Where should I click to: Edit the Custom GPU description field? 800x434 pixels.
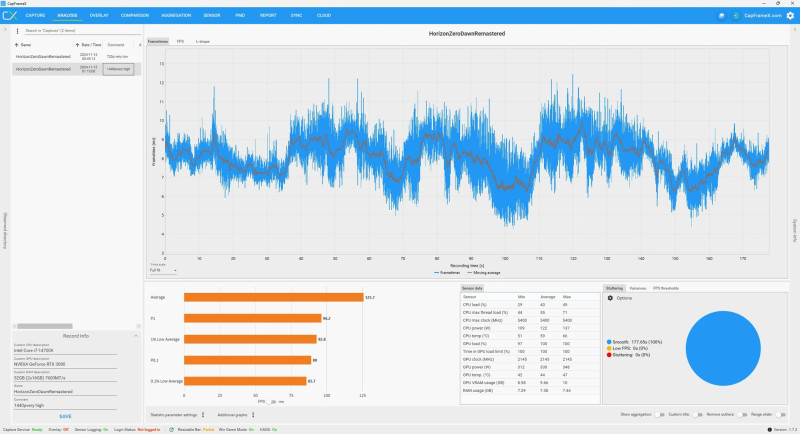(65, 365)
